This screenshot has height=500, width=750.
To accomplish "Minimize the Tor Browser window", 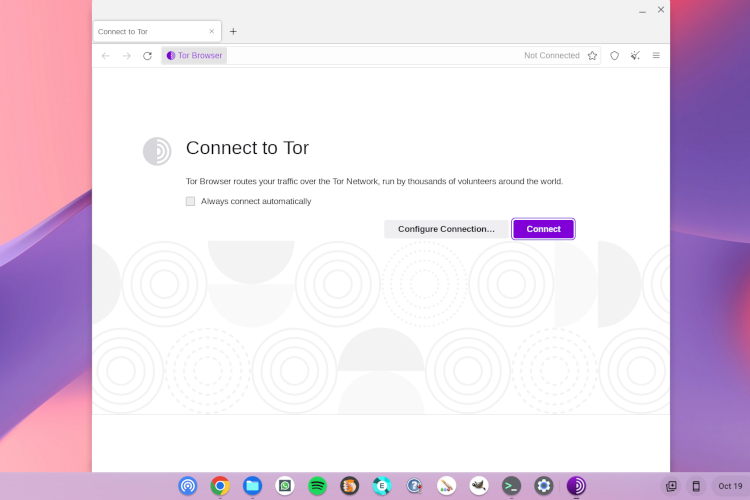I will tap(642, 10).
